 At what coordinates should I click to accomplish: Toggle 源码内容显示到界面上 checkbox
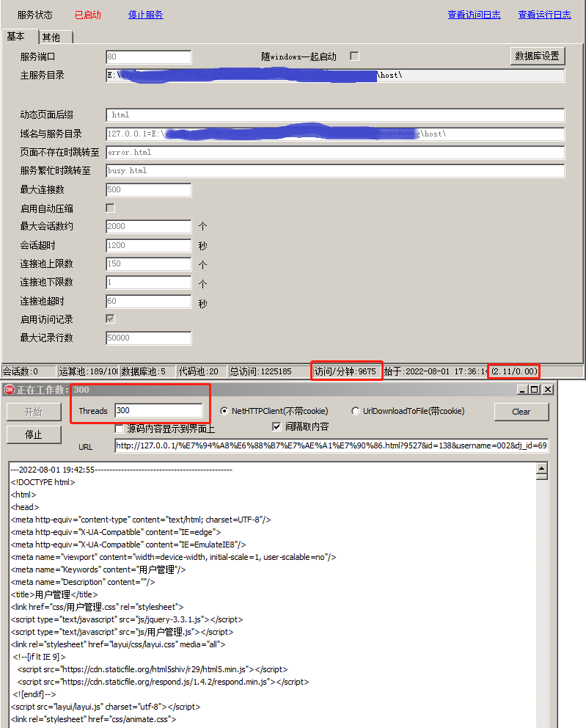(120, 428)
